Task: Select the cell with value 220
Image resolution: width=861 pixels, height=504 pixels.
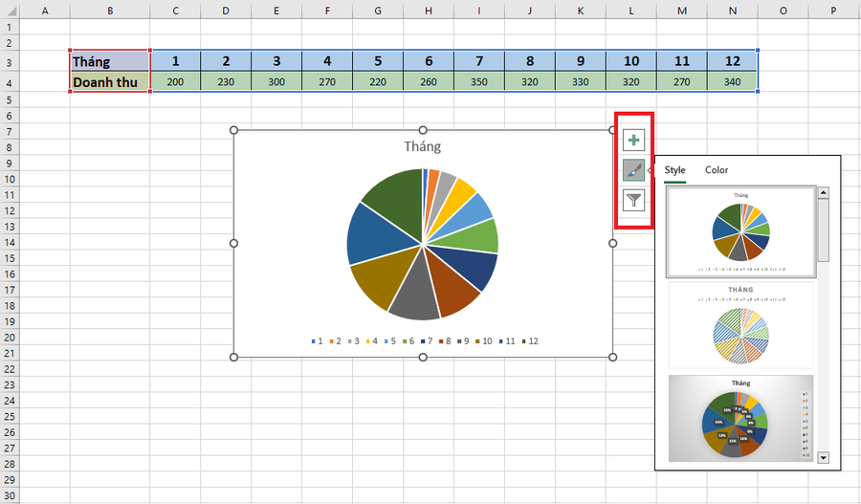Action: (378, 82)
